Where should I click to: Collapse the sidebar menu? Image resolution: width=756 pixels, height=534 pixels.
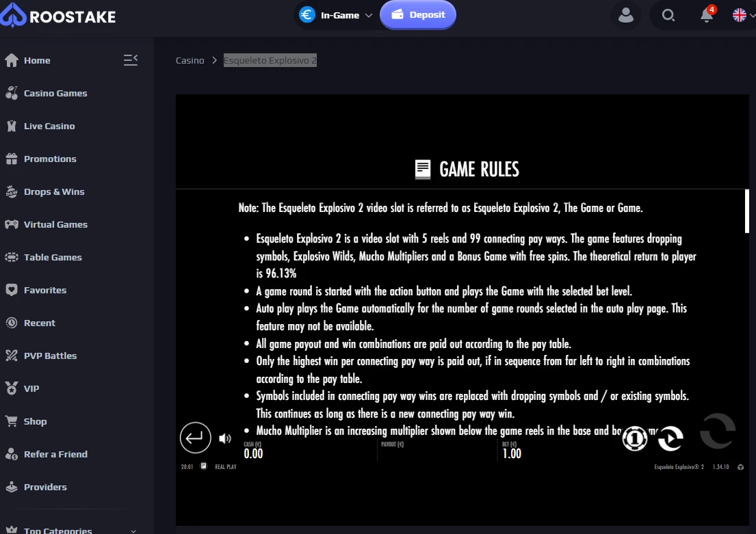131,59
